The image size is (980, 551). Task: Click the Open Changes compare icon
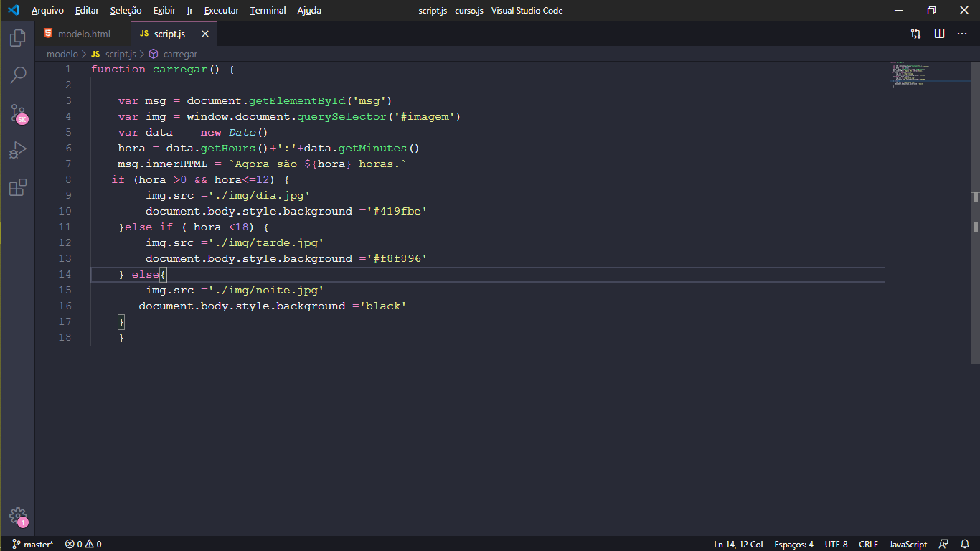[916, 34]
